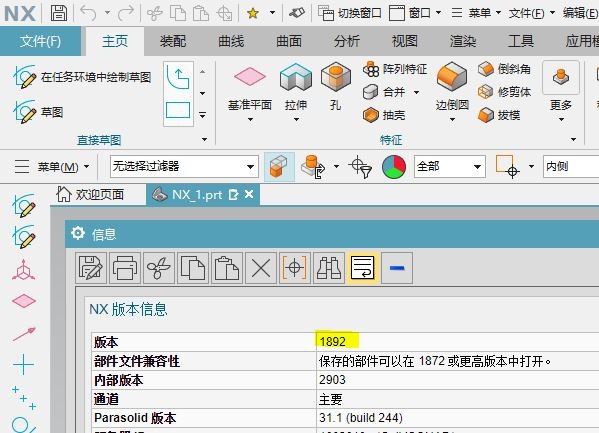Image resolution: width=599 pixels, height=433 pixels.
Task: Expand the sketch curve gallery list
Action: pyautogui.click(x=202, y=115)
